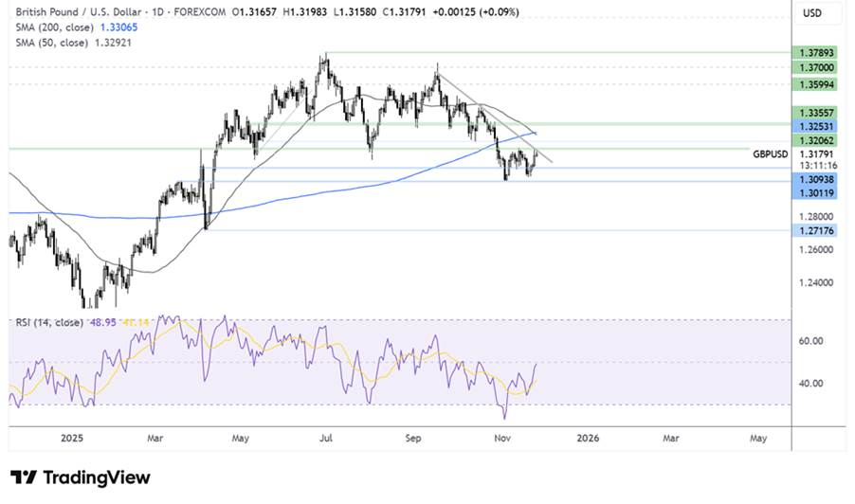Viewport: 855px width, 504px height.
Task: Click the 1.32531 price level tag
Action: [x=816, y=125]
